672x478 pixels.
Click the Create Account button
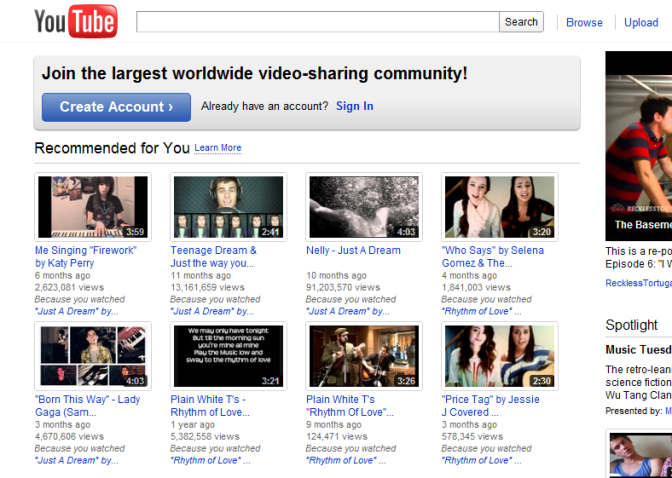pos(116,107)
